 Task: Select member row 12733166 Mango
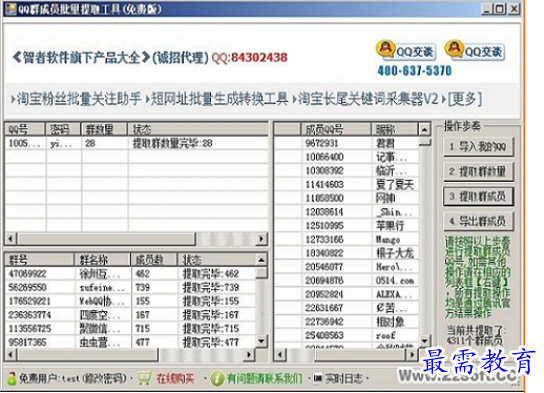[x=346, y=239]
